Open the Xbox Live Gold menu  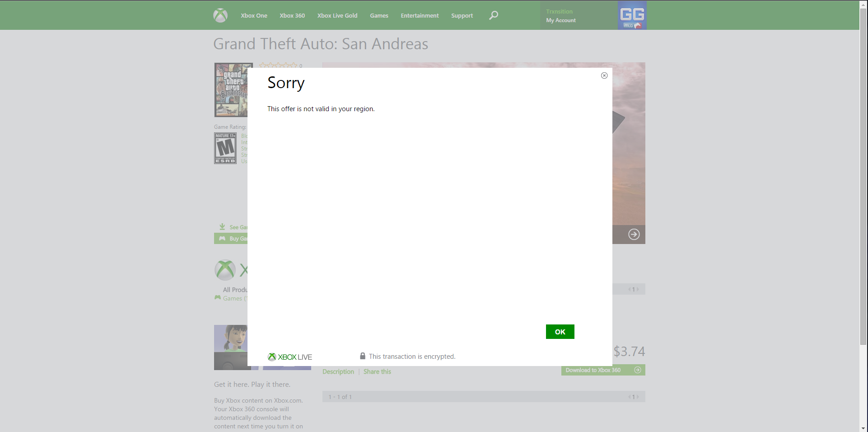tap(337, 15)
